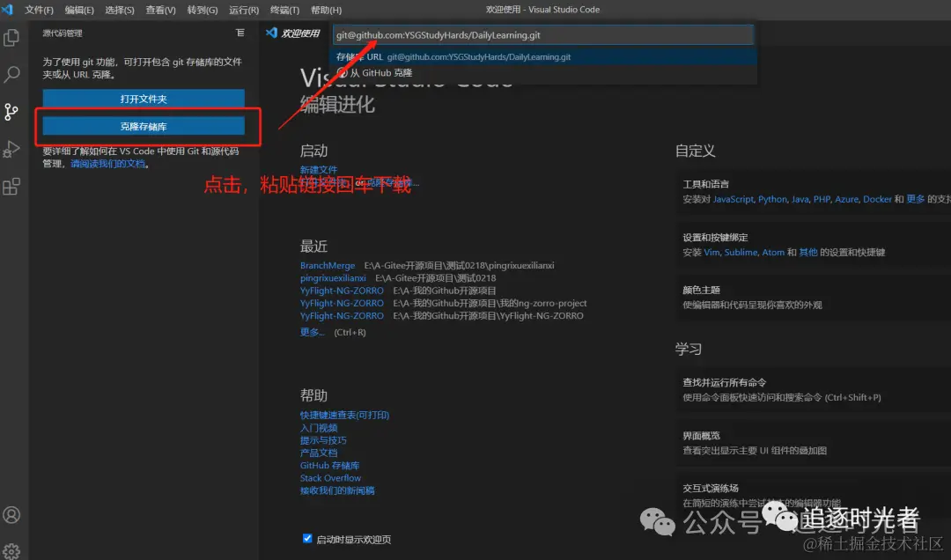Click the 新建文件 link
The image size is (951, 560).
[x=319, y=170]
